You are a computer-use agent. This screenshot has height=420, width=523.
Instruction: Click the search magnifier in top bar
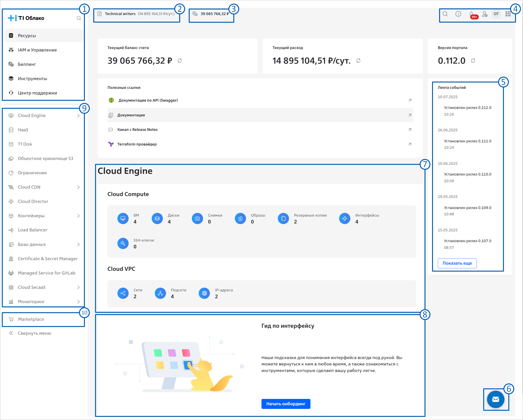point(445,14)
